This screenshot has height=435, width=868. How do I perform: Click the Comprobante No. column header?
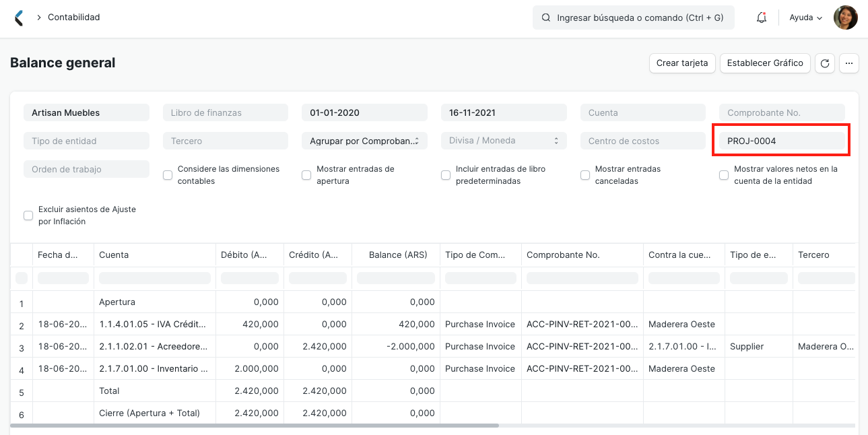click(x=582, y=255)
